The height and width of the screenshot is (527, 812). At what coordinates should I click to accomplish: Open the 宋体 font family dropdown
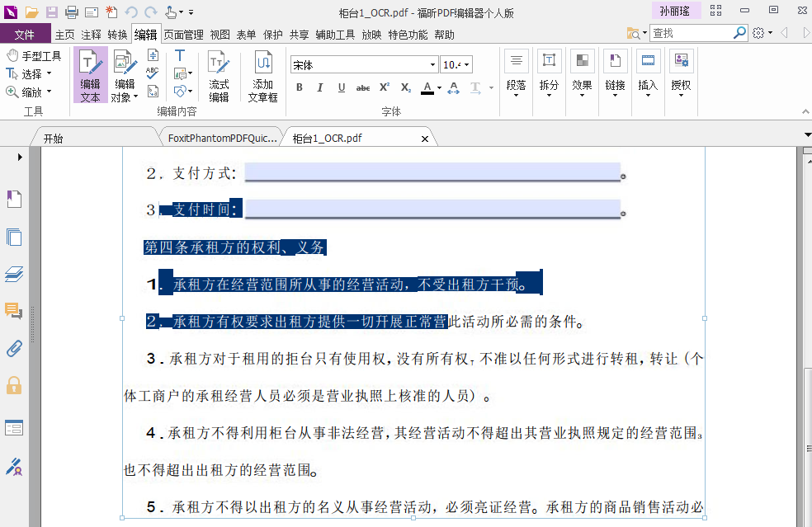(x=432, y=64)
